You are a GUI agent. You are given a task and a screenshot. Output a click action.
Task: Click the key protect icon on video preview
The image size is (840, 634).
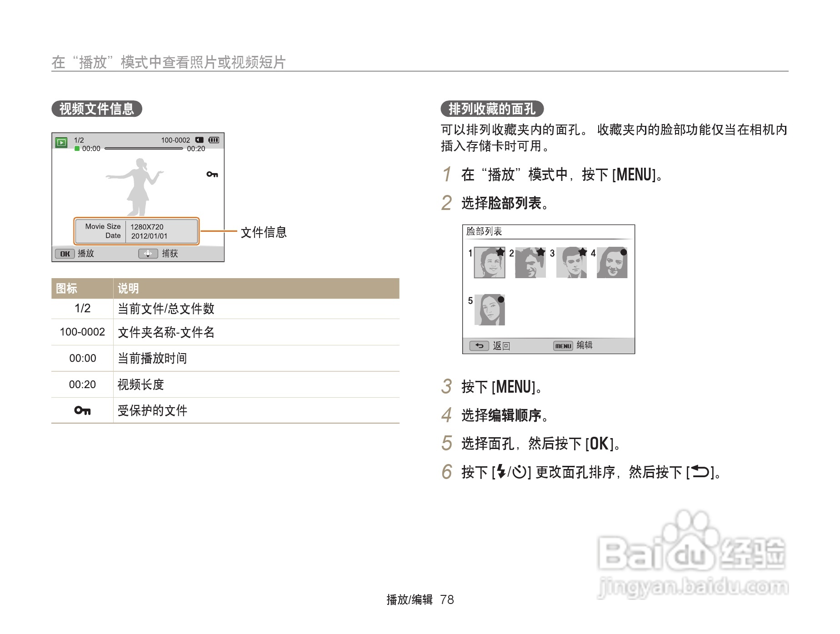[x=212, y=174]
